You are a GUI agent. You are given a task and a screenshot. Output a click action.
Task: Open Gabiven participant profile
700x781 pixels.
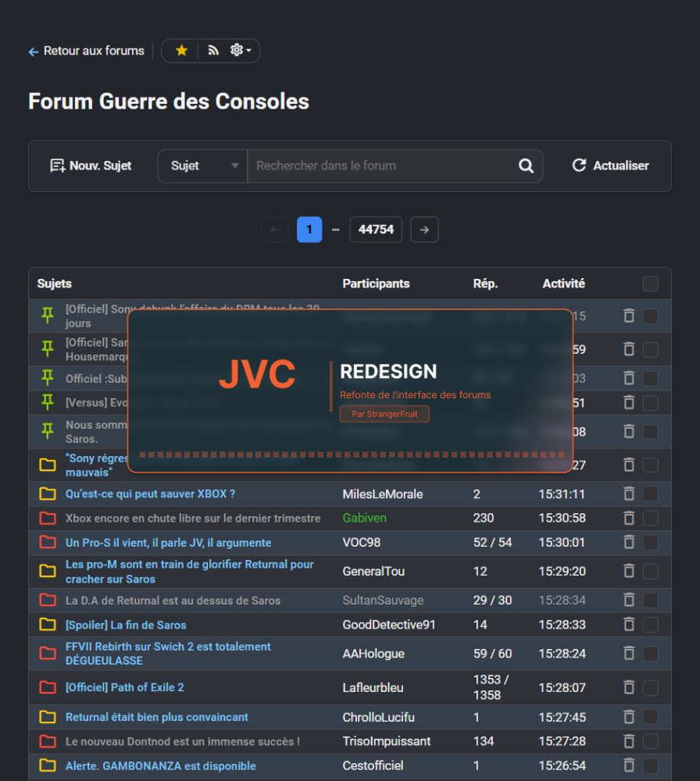(364, 518)
